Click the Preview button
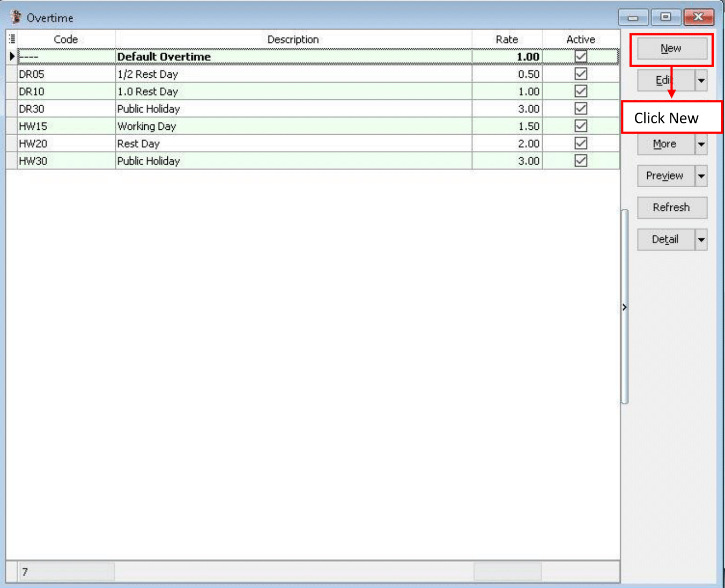The width and height of the screenshot is (725, 588). [665, 176]
